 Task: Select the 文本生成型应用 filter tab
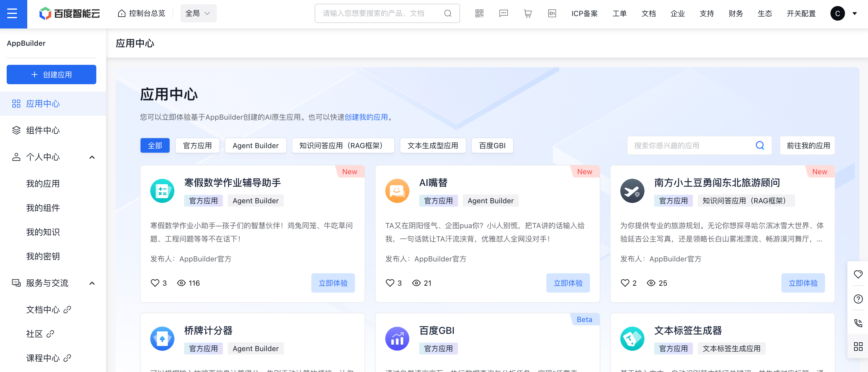pos(433,146)
